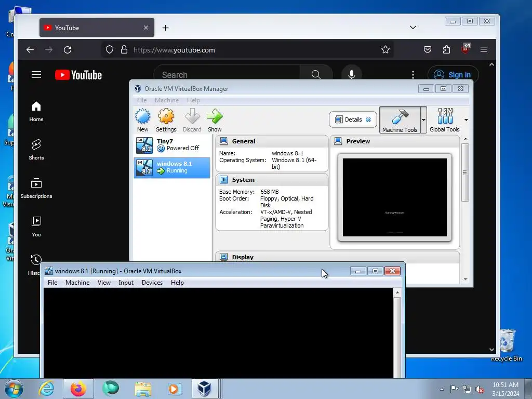Open File menu in VirtualBox Manager
Screen dimensions: 532x399
142,100
